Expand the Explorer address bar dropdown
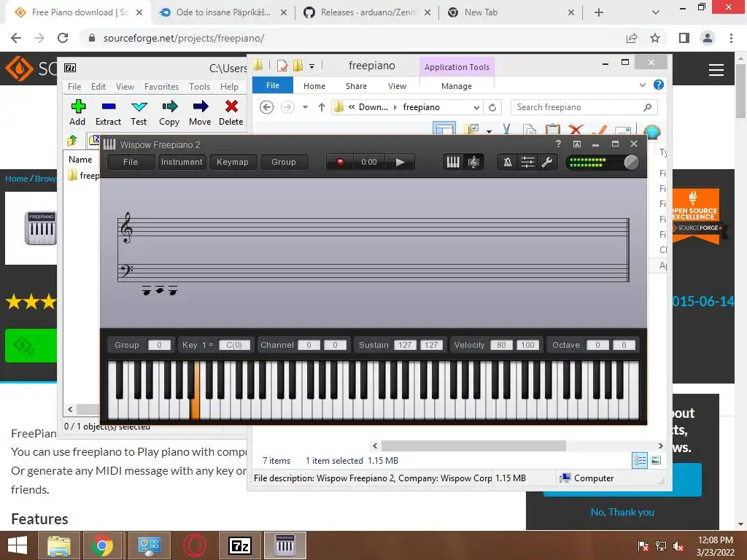 point(476,108)
